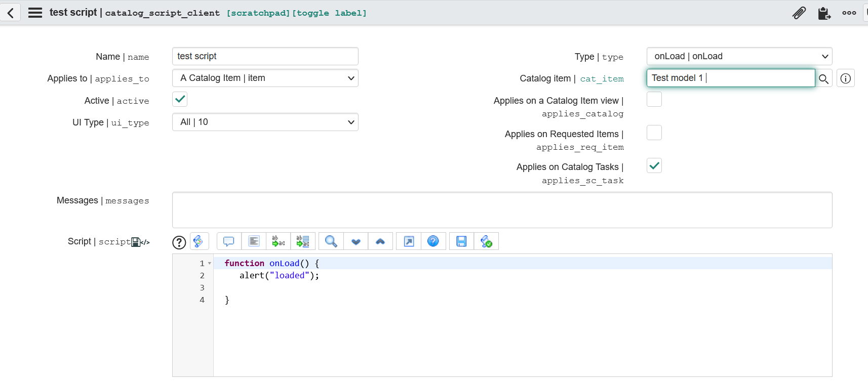The image size is (868, 383).
Task: Disable Applies on Catalog Tasks
Action: pos(654,165)
